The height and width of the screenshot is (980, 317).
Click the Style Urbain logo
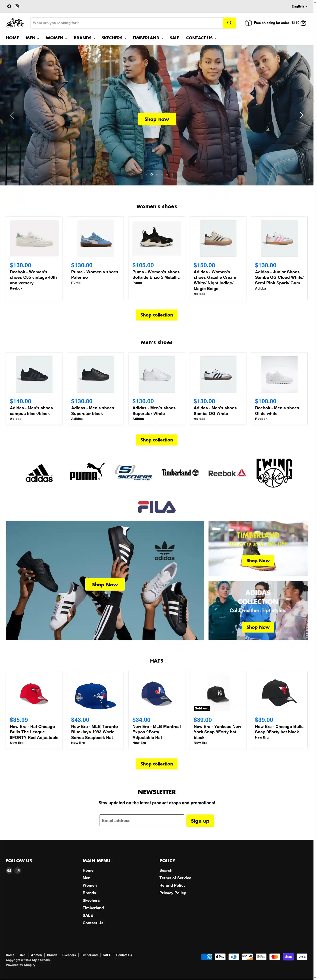15,23
